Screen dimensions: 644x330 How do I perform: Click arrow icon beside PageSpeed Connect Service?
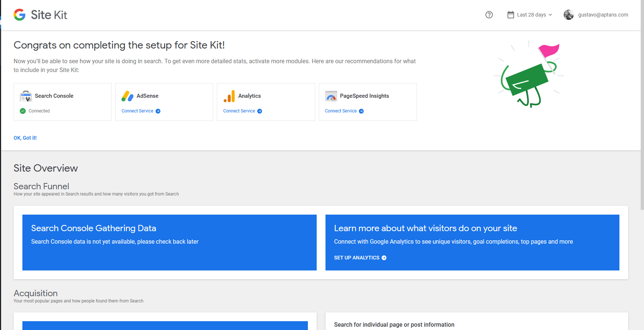coord(361,111)
